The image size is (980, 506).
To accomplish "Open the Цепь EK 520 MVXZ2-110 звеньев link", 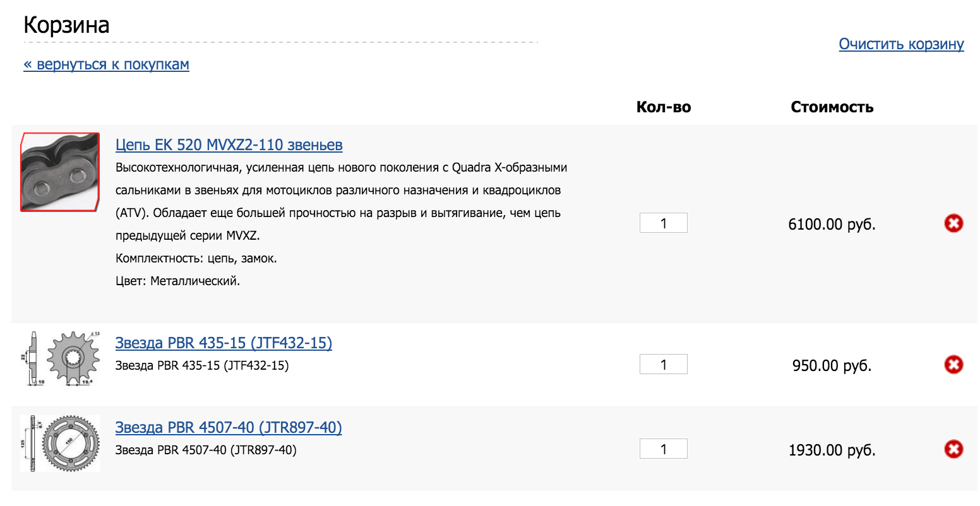I will 229,145.
